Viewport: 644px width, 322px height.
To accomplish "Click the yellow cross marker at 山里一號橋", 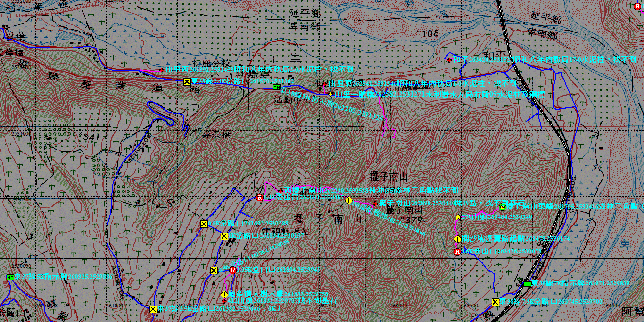I will [330, 94].
